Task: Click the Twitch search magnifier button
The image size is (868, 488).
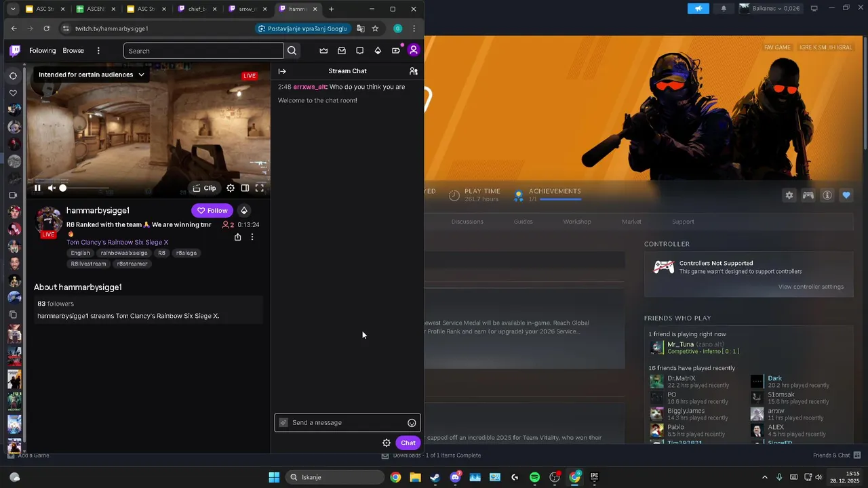Action: pyautogui.click(x=292, y=51)
